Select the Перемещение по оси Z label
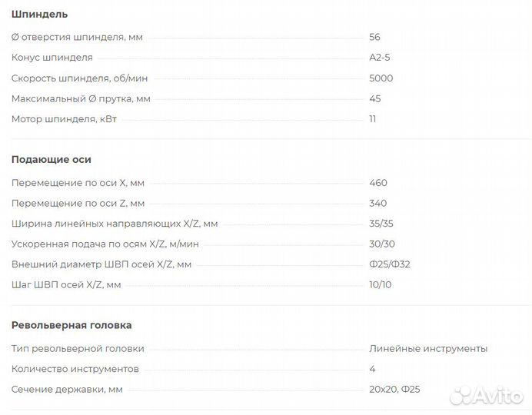The width and height of the screenshot is (532, 415). (x=78, y=204)
